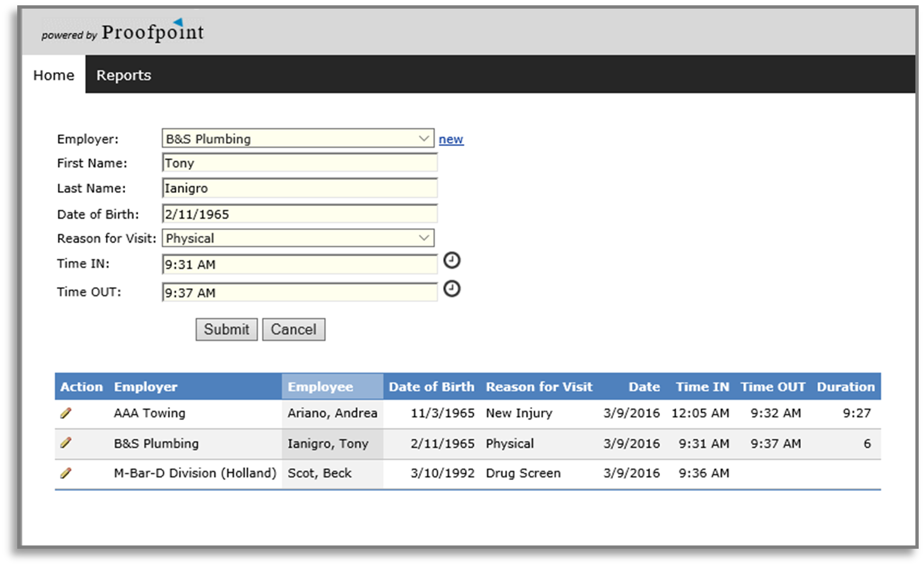Click the new employer link

(451, 139)
